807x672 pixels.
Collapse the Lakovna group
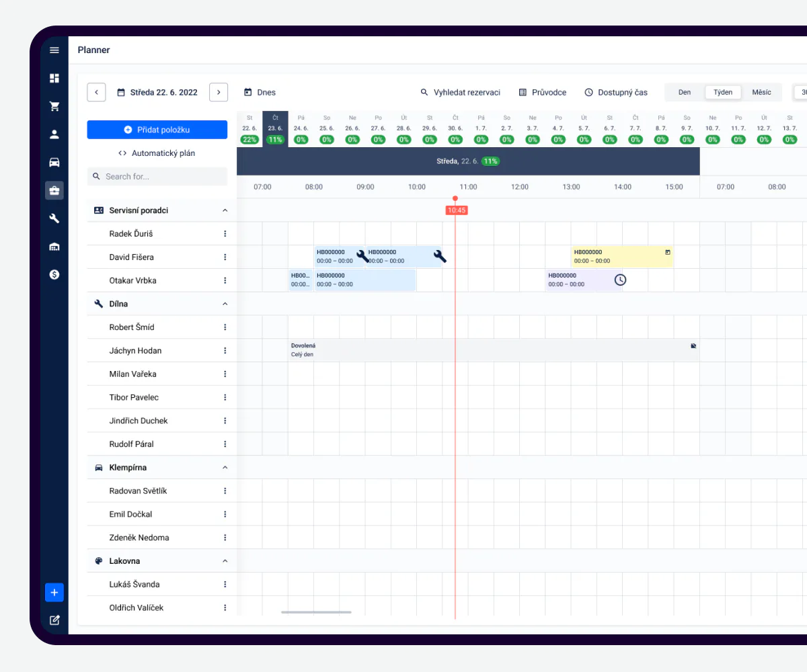tap(225, 560)
